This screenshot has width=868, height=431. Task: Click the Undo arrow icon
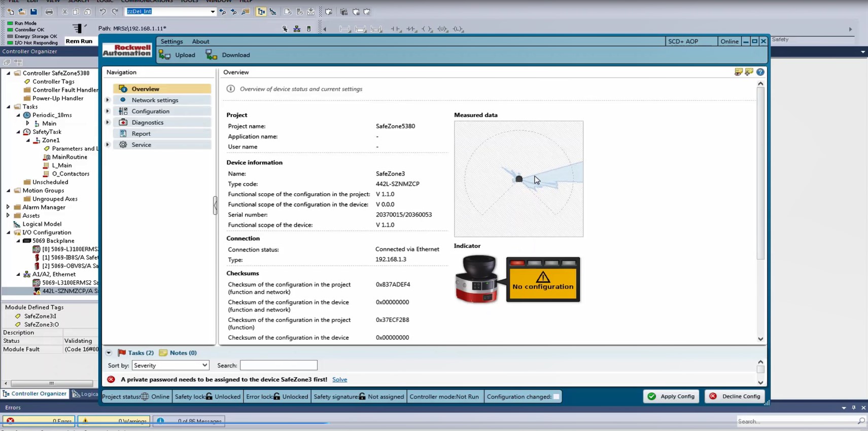pos(102,12)
